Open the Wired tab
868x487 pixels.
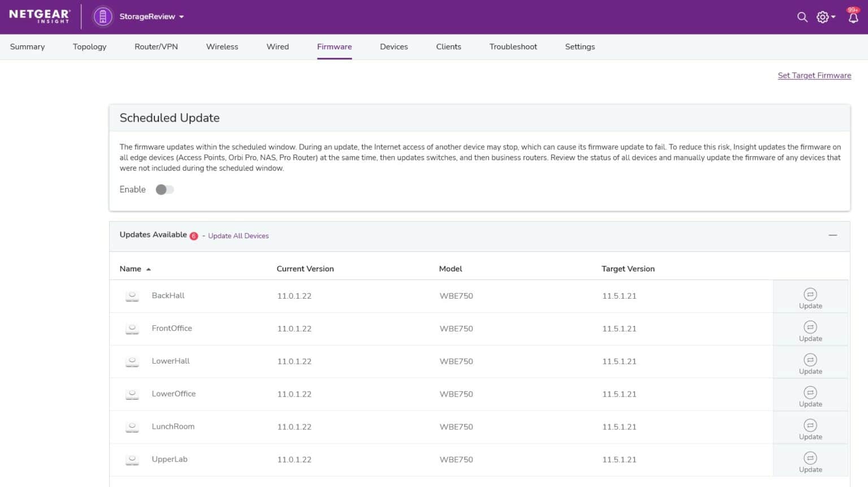tap(277, 47)
